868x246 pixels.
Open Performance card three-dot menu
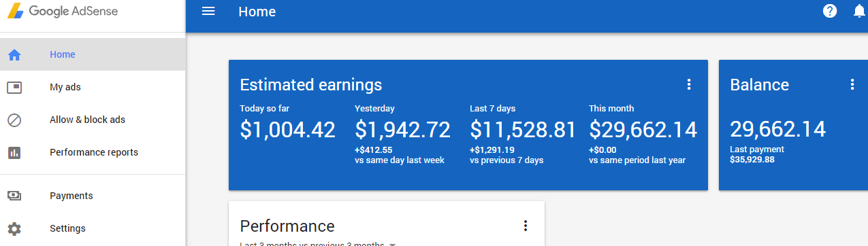[525, 226]
